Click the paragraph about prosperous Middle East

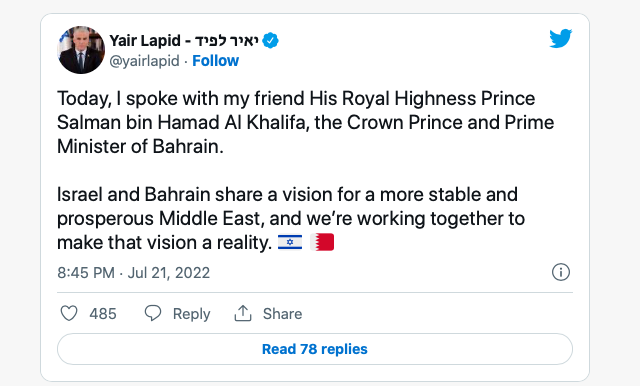[291, 218]
